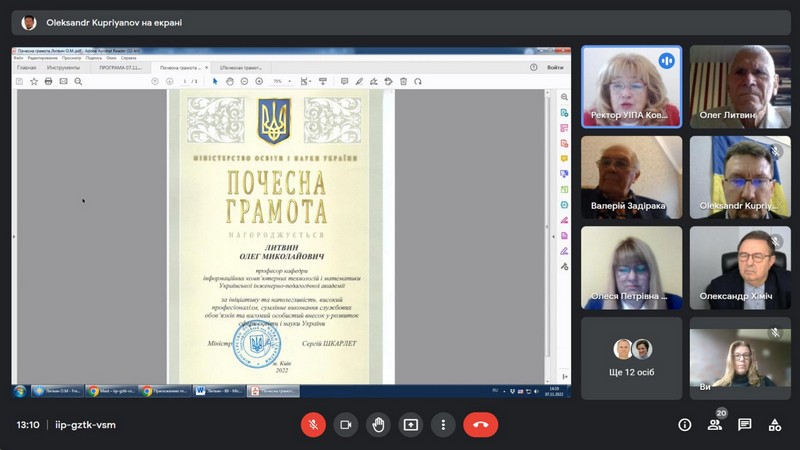Click the Oleksandr Kupriyanov на екрані banner
The width and height of the screenshot is (800, 450).
coord(401,22)
